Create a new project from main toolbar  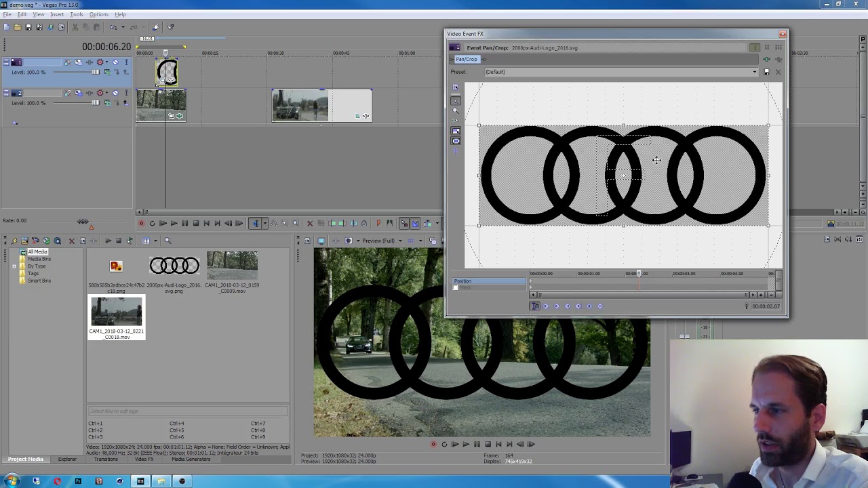[7, 27]
